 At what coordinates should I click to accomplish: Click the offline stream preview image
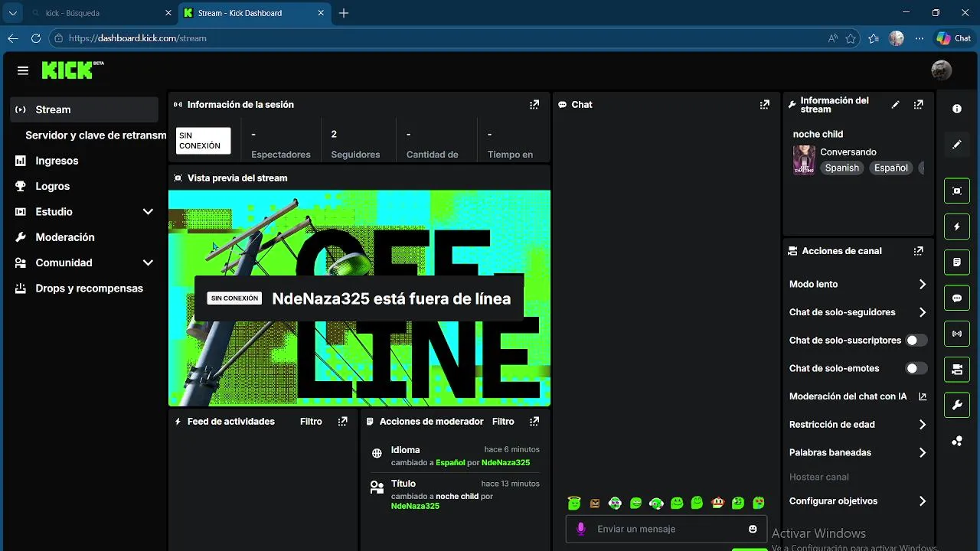(359, 298)
